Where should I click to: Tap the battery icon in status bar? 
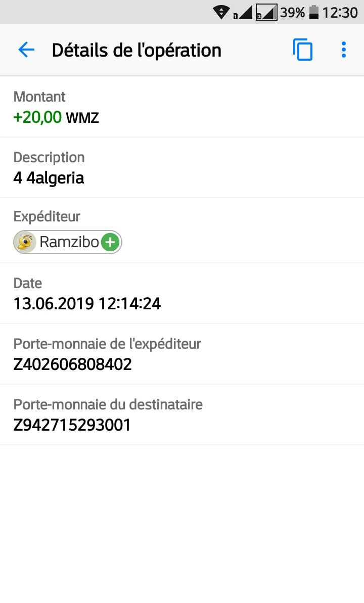[x=314, y=12]
